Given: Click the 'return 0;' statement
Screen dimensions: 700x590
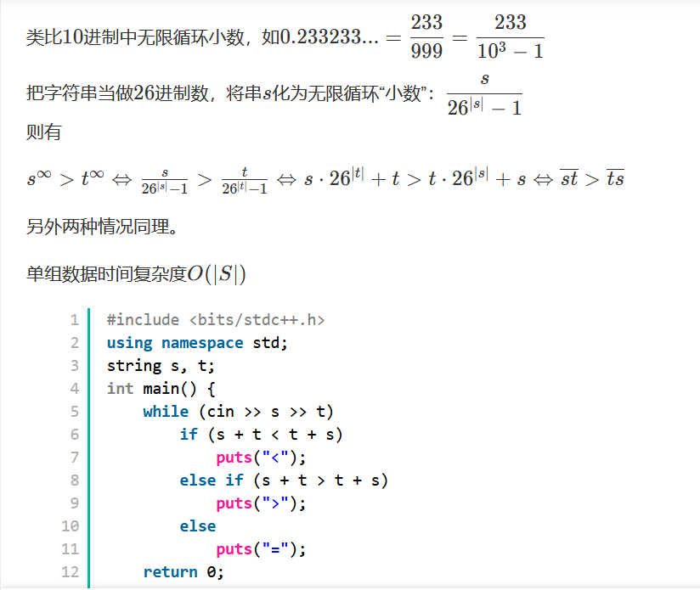Looking at the screenshot, I should (183, 572).
